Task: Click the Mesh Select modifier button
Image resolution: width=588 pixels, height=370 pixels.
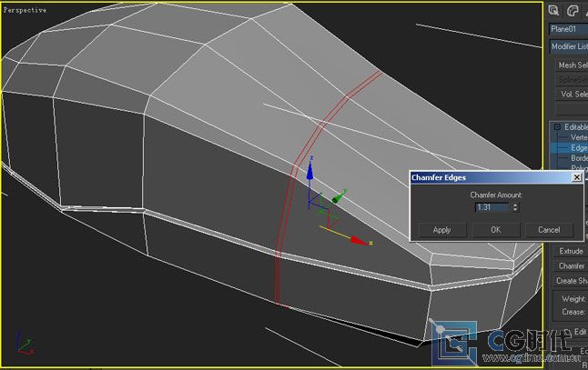Action: (x=572, y=65)
